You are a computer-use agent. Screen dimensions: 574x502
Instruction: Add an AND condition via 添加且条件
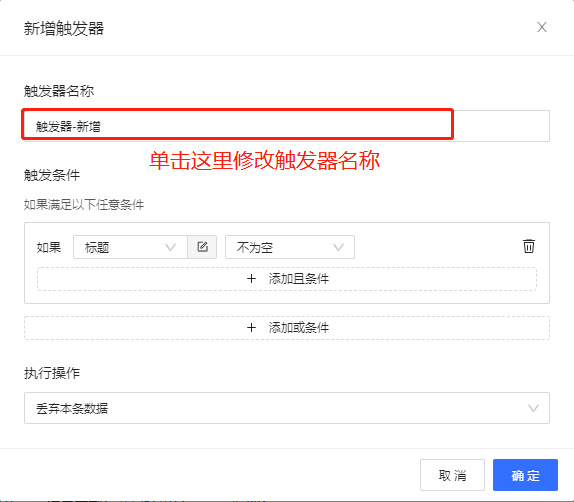click(287, 279)
